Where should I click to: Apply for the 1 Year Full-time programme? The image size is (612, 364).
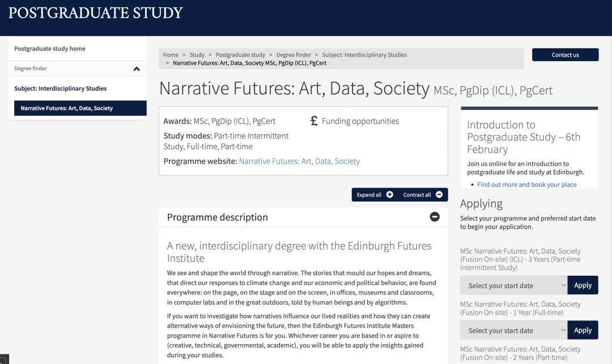583,330
